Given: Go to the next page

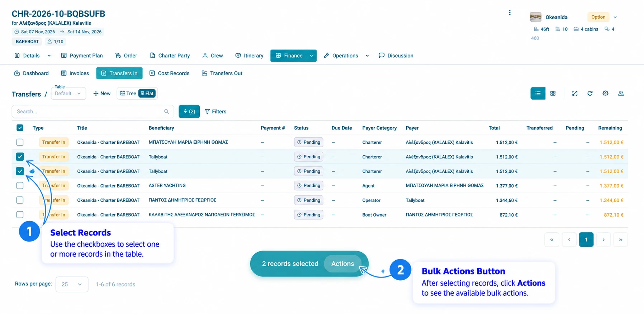Looking at the screenshot, I should (603, 239).
